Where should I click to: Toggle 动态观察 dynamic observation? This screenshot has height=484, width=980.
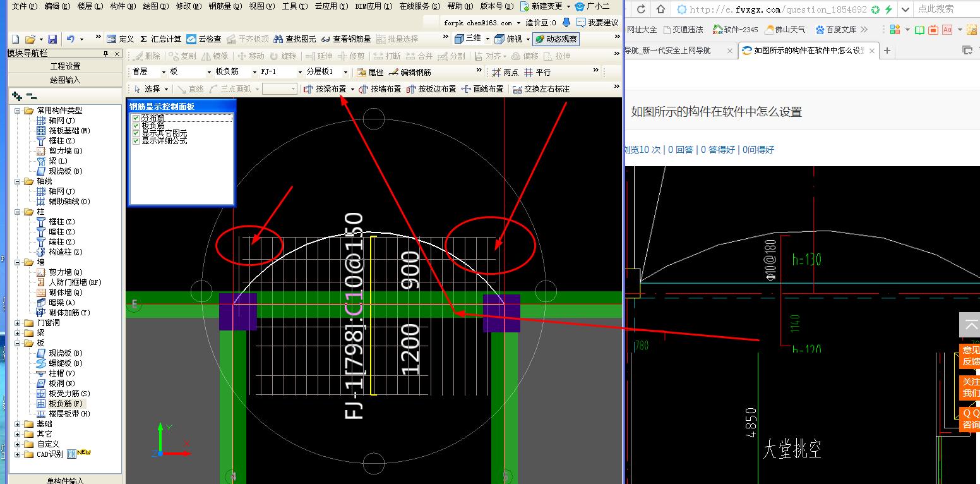coord(555,39)
